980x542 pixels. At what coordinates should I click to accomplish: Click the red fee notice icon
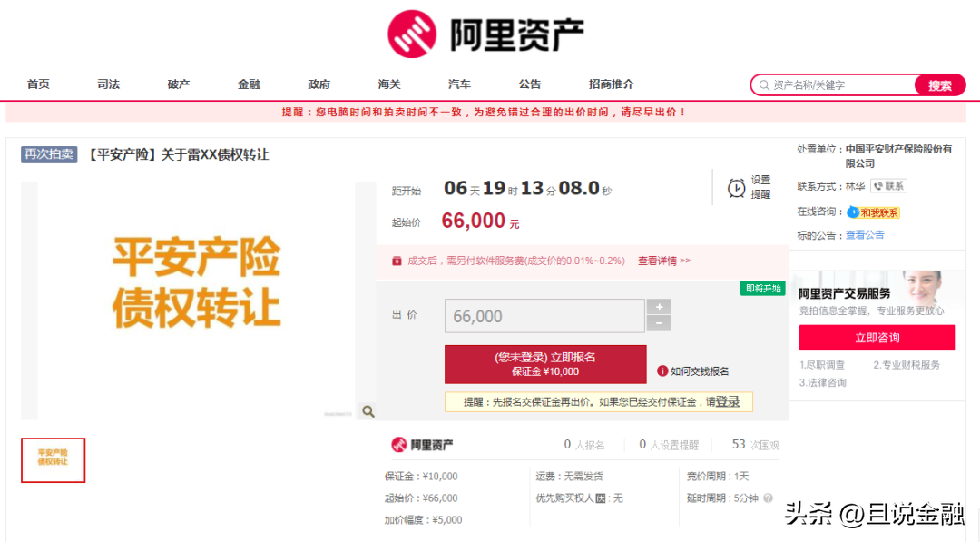(397, 261)
